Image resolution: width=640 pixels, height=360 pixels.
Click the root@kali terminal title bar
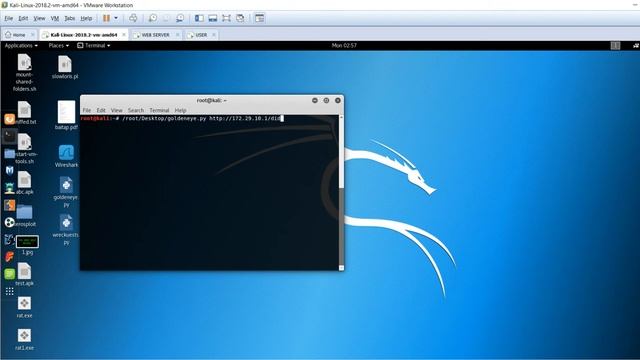(x=211, y=100)
